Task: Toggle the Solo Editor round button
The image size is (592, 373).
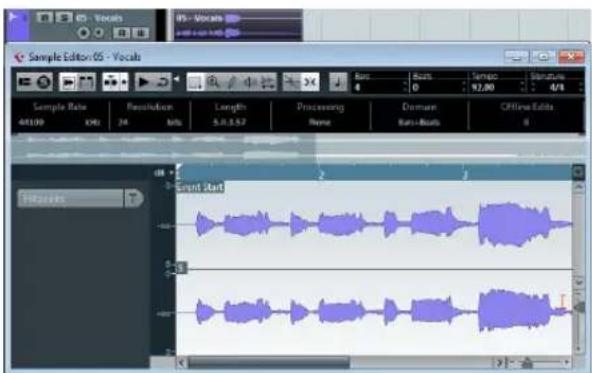Action: click(44, 82)
